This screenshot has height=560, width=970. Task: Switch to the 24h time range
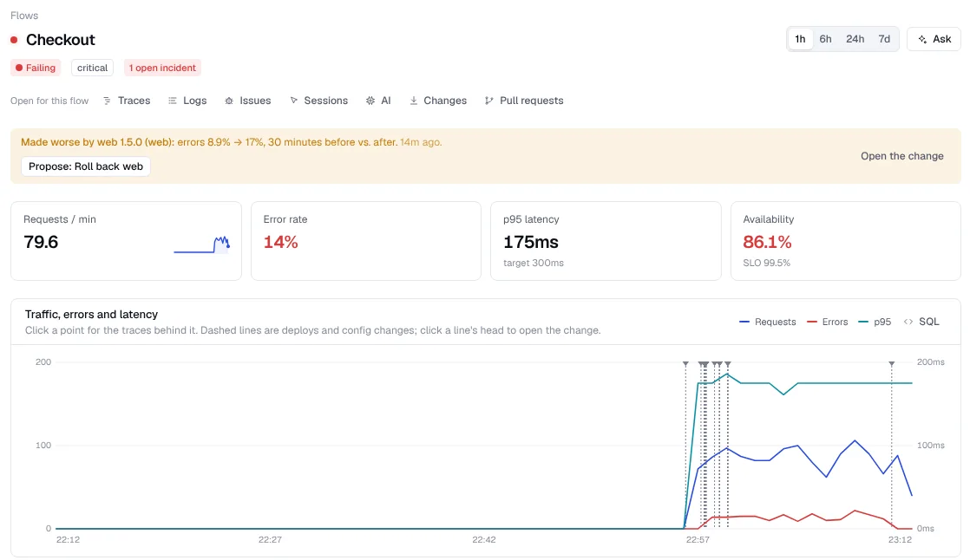(x=855, y=39)
